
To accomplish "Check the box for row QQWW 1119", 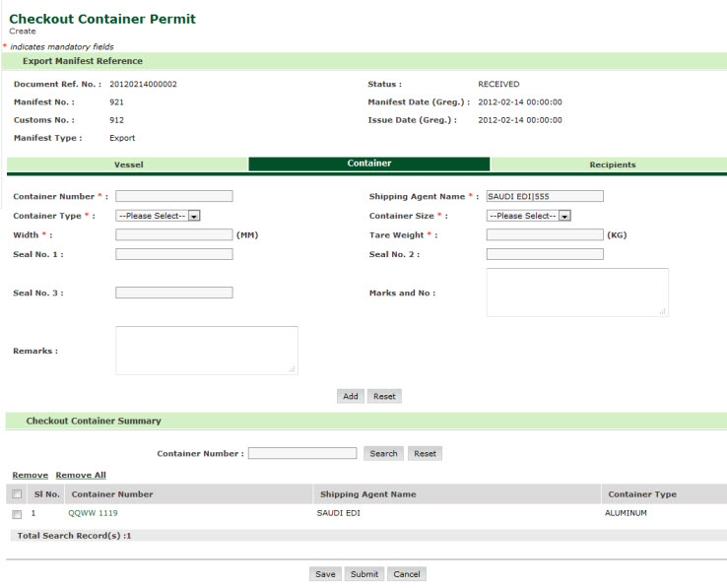I will 17,514.
